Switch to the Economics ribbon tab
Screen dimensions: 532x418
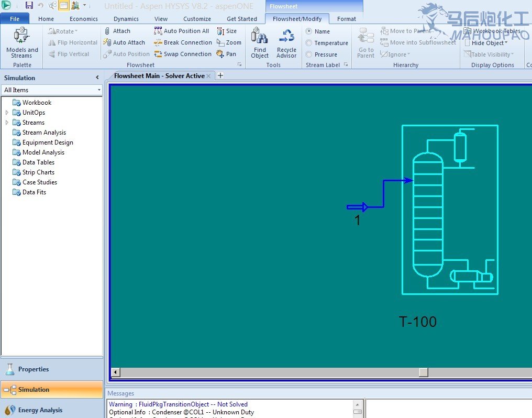coord(84,19)
